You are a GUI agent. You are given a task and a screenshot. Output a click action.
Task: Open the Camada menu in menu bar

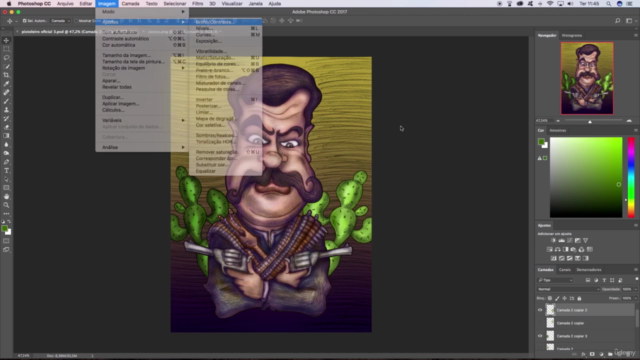(x=130, y=4)
